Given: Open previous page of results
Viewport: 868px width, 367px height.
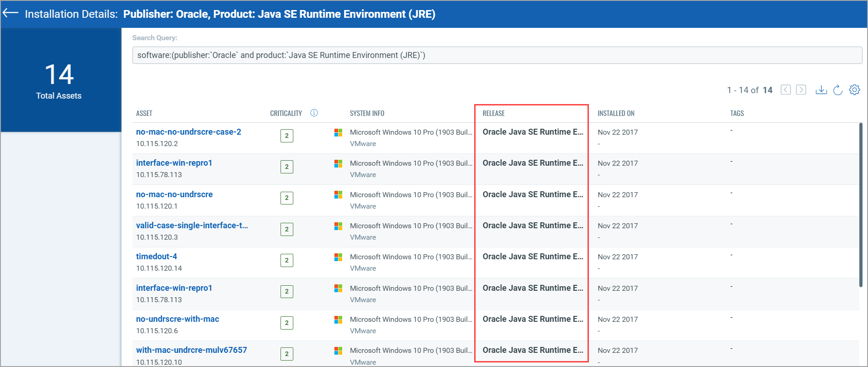Looking at the screenshot, I should [785, 90].
